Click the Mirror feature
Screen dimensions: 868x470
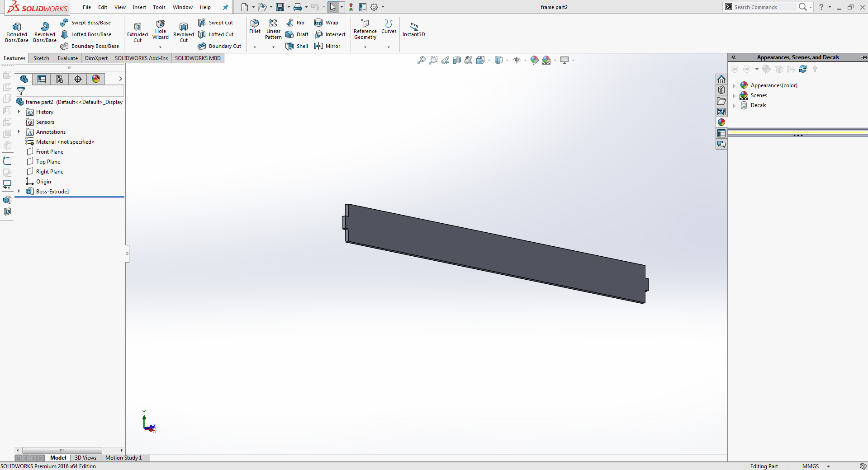(327, 46)
